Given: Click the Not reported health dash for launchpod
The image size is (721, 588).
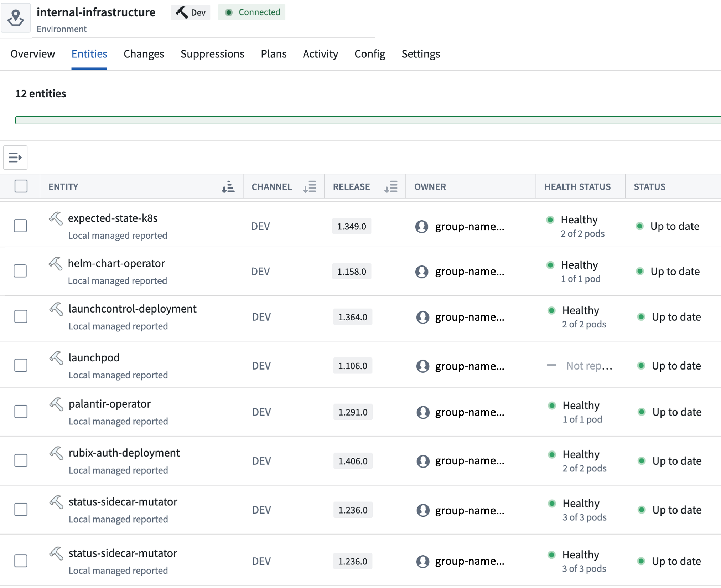Looking at the screenshot, I should (551, 365).
